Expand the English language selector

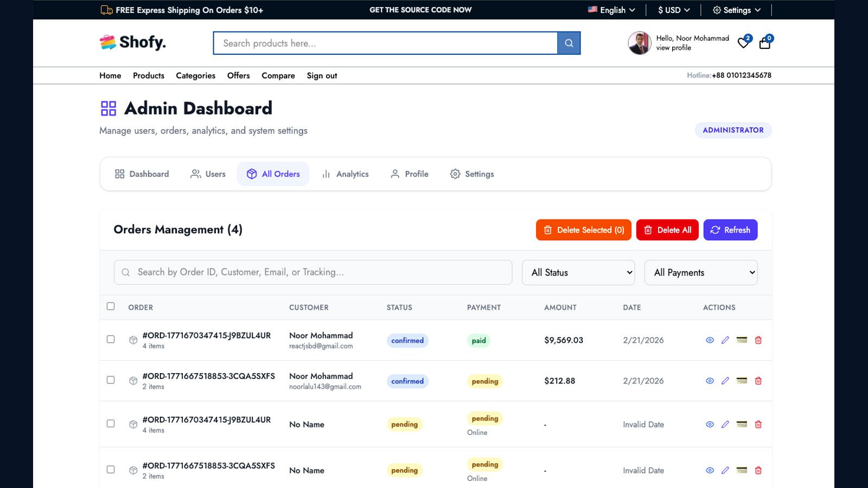[611, 10]
